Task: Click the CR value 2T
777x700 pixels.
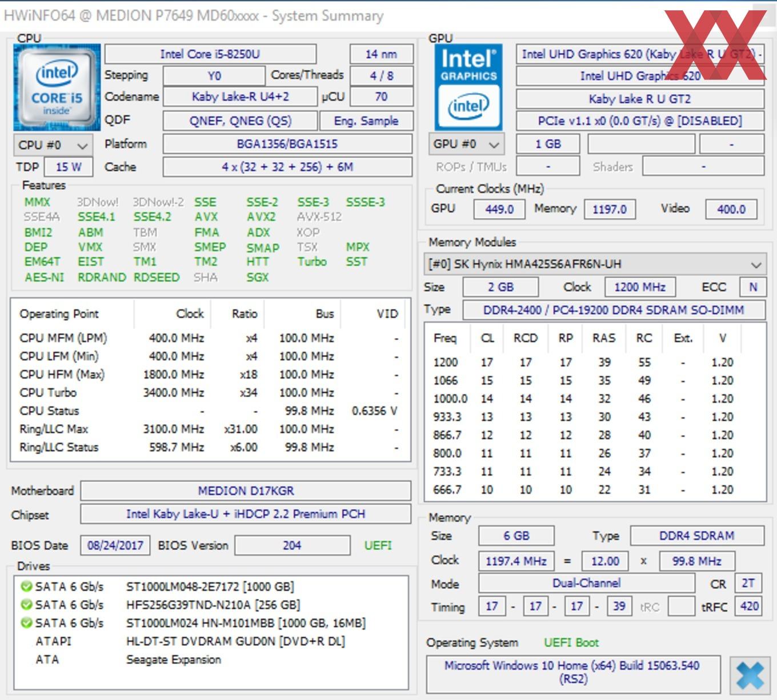Action: click(748, 584)
